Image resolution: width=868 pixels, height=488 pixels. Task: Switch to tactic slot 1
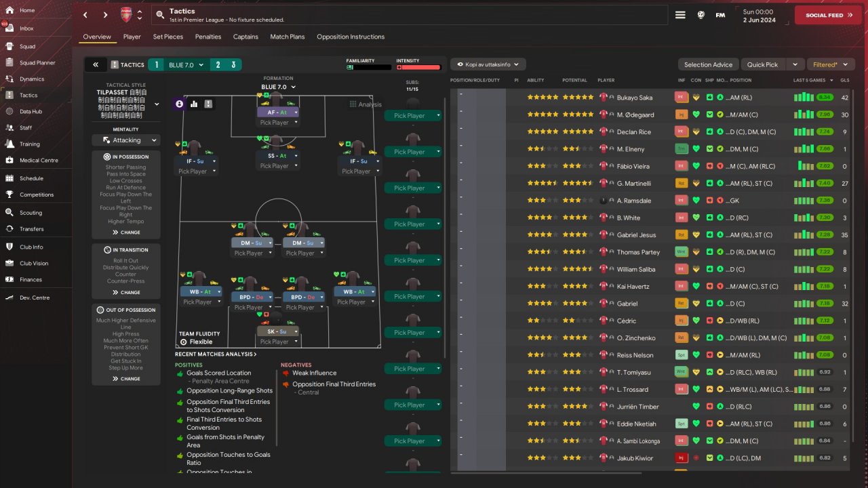(x=157, y=65)
